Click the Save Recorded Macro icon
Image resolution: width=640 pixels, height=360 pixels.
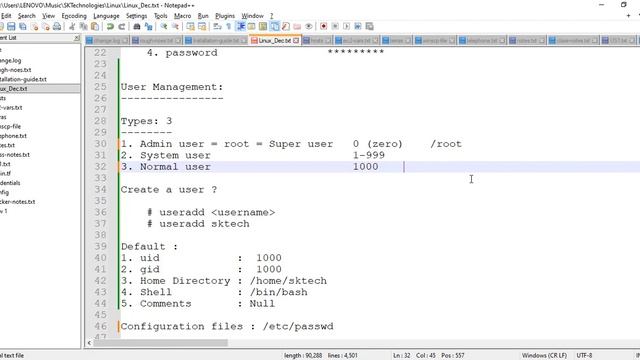(369, 27)
